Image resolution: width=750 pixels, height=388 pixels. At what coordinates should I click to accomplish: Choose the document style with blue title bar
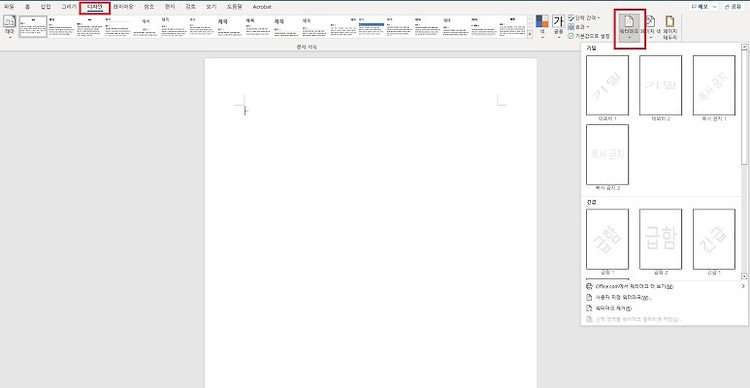coord(372,26)
